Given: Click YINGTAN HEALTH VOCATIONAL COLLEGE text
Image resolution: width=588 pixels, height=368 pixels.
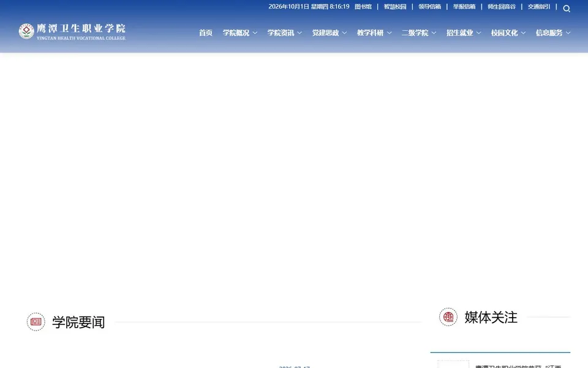Looking at the screenshot, I should tap(81, 38).
